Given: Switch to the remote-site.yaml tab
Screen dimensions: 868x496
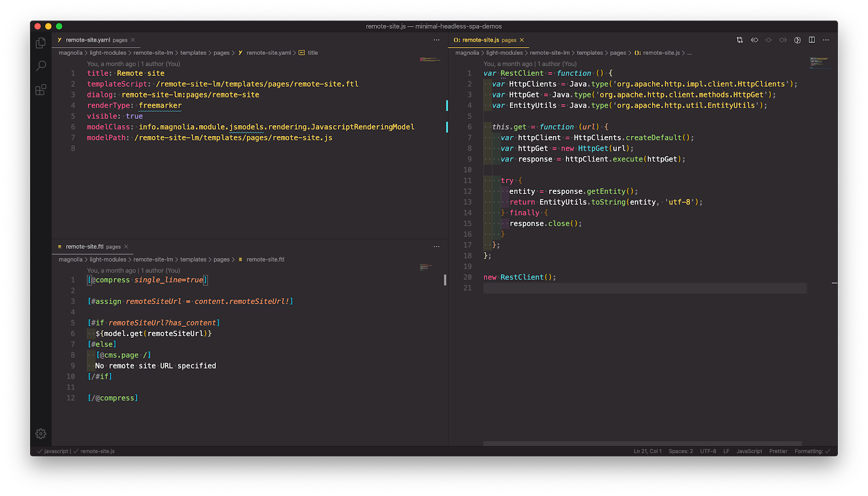Looking at the screenshot, I should (x=88, y=40).
